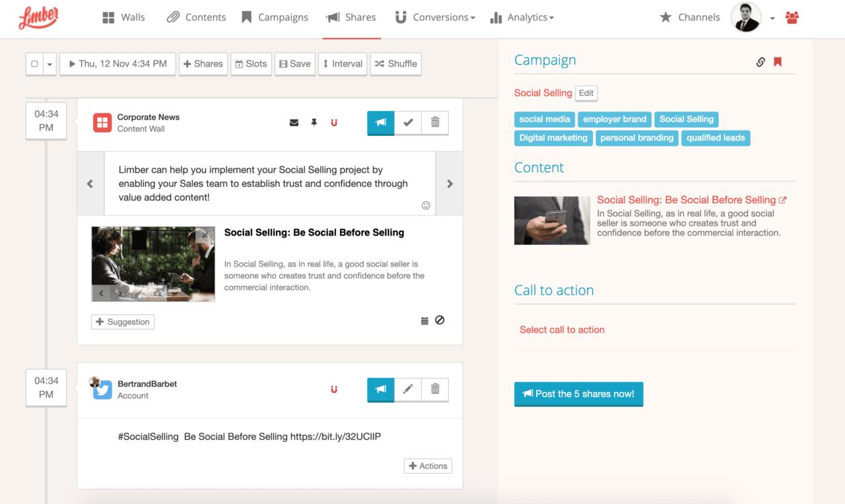Select the Digital marketing tag
The image size is (845, 504).
553,138
